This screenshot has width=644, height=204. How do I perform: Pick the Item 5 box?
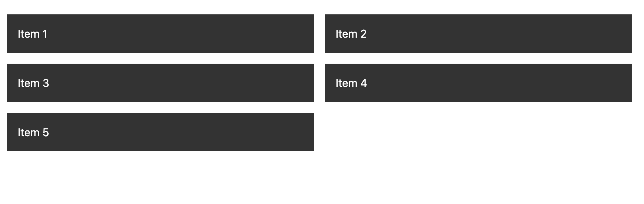[x=160, y=132]
